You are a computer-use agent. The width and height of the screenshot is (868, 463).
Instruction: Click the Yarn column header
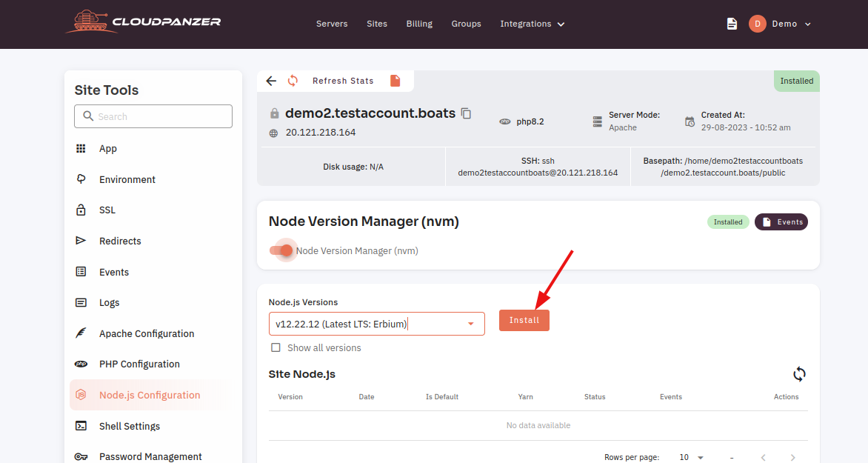pos(526,397)
